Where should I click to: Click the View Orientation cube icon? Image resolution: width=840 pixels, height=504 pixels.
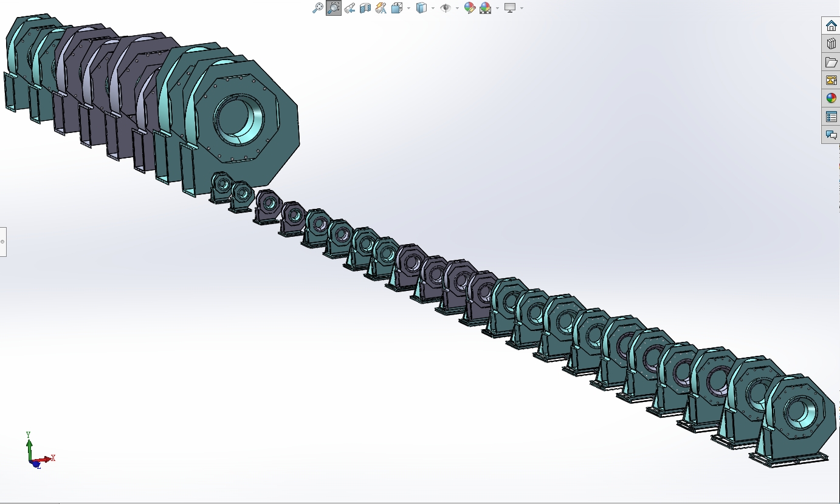click(x=397, y=8)
